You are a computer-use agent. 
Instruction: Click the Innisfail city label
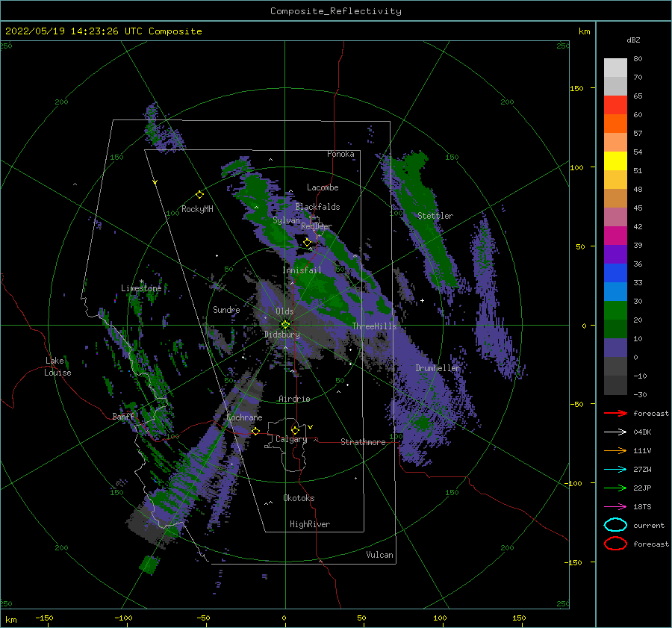(x=302, y=270)
